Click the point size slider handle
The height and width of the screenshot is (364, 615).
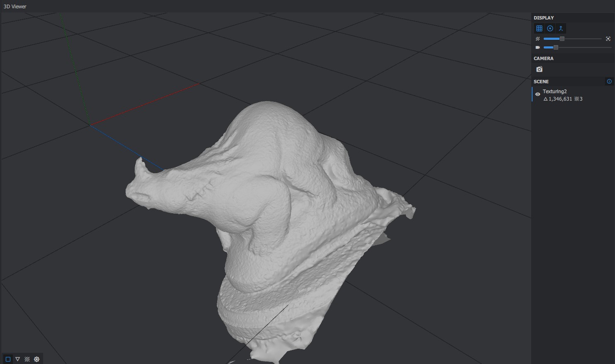tap(562, 39)
